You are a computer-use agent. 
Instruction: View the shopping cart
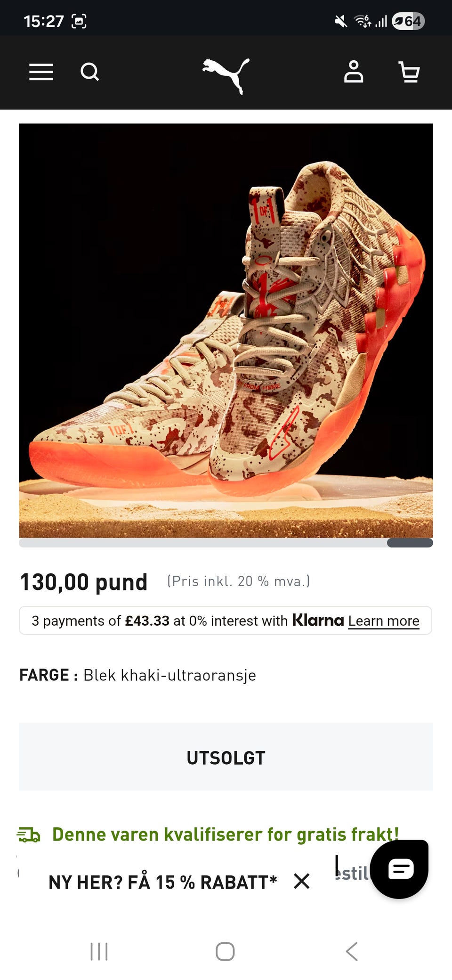[x=409, y=72]
